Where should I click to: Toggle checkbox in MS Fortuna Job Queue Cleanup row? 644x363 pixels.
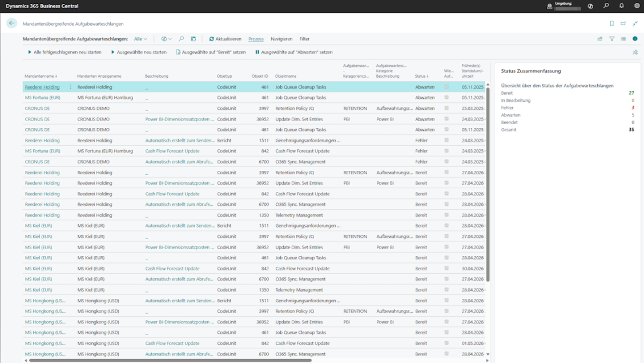[x=446, y=97]
